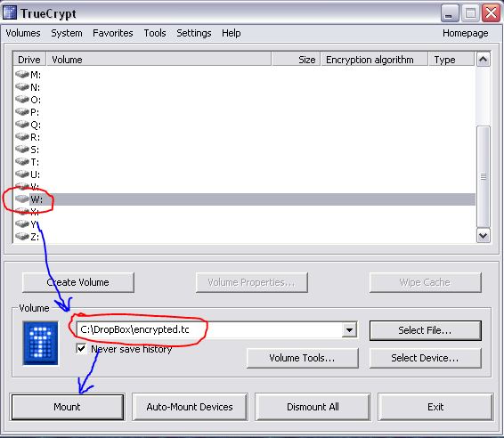Toggle Never save history checkbox
This screenshot has width=504, height=438.
pos(81,348)
